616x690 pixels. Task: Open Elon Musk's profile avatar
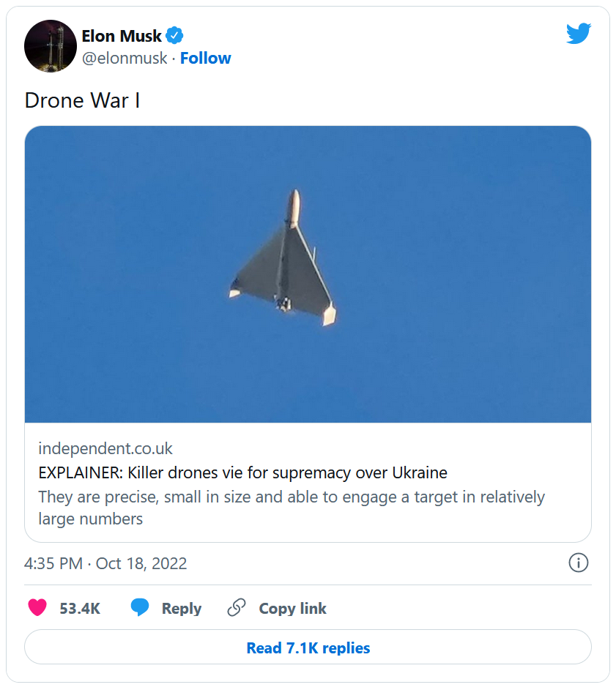click(x=51, y=46)
